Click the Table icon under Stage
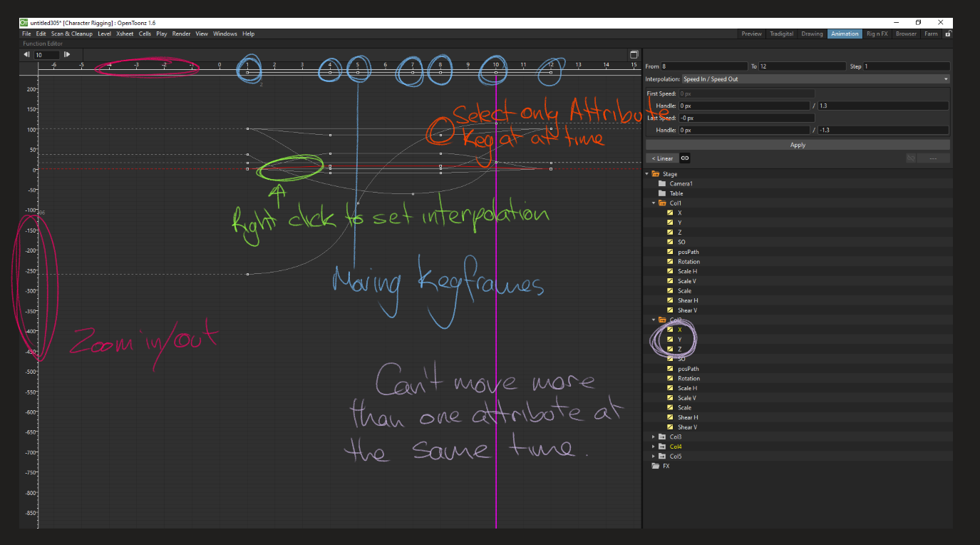This screenshot has height=545, width=980. click(x=661, y=193)
